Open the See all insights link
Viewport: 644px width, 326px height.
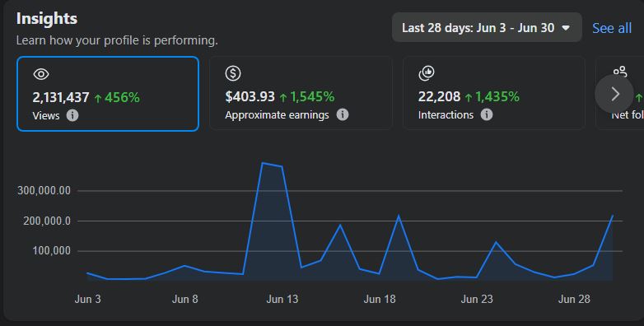tap(612, 28)
